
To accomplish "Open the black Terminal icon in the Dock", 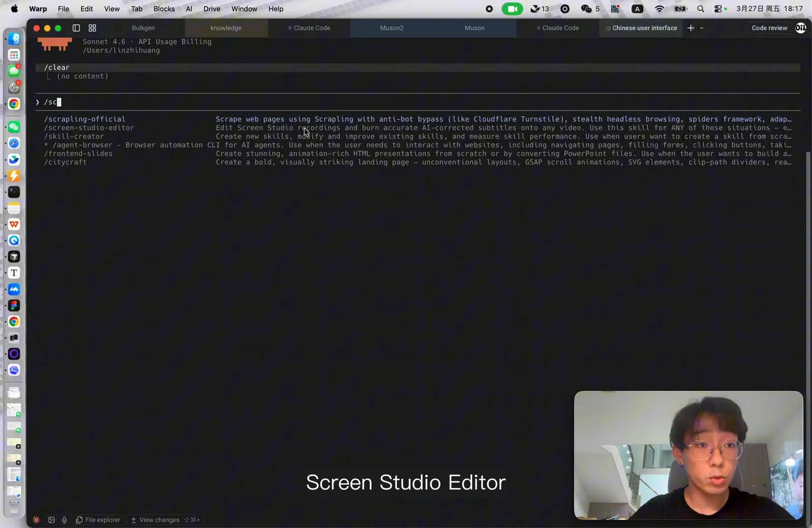I will (14, 192).
